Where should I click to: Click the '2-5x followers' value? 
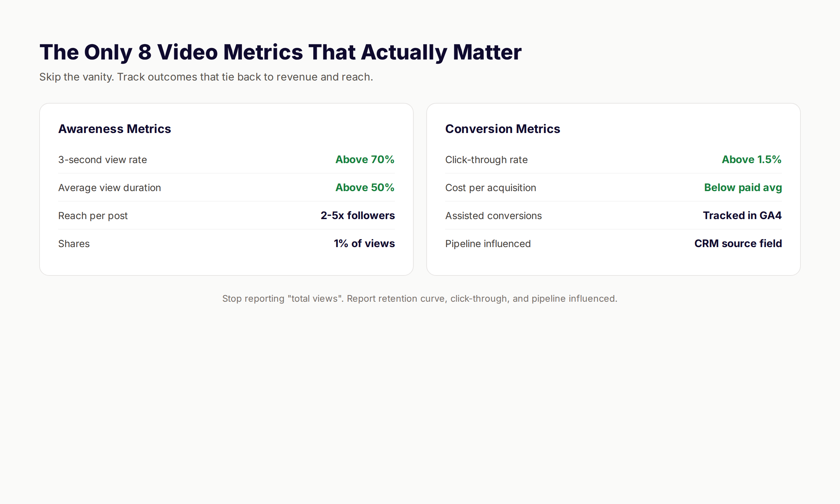coord(358,216)
